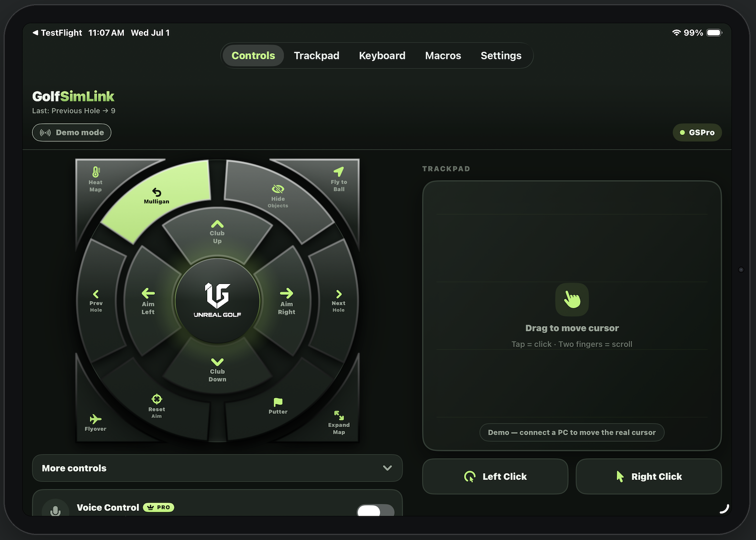The image size is (756, 540).
Task: Open the Keyboard tab
Action: point(382,56)
